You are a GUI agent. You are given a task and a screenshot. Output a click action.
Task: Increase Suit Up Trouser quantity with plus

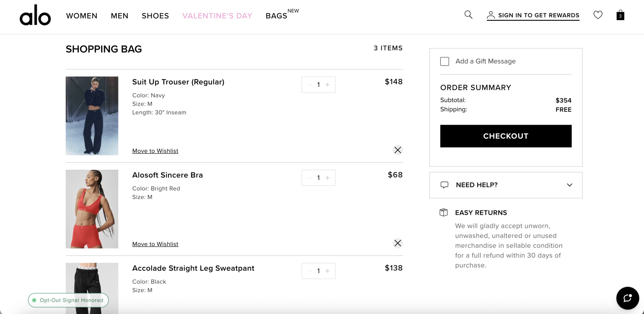click(327, 85)
